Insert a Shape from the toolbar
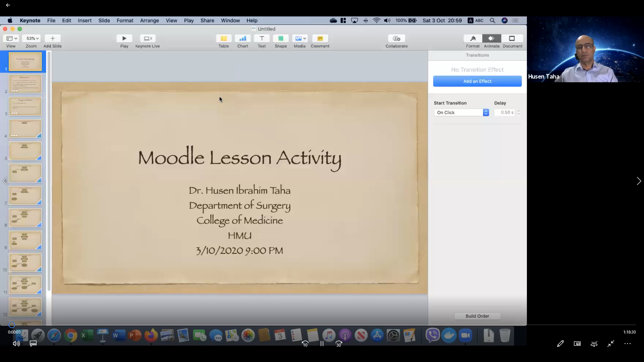 (x=281, y=38)
